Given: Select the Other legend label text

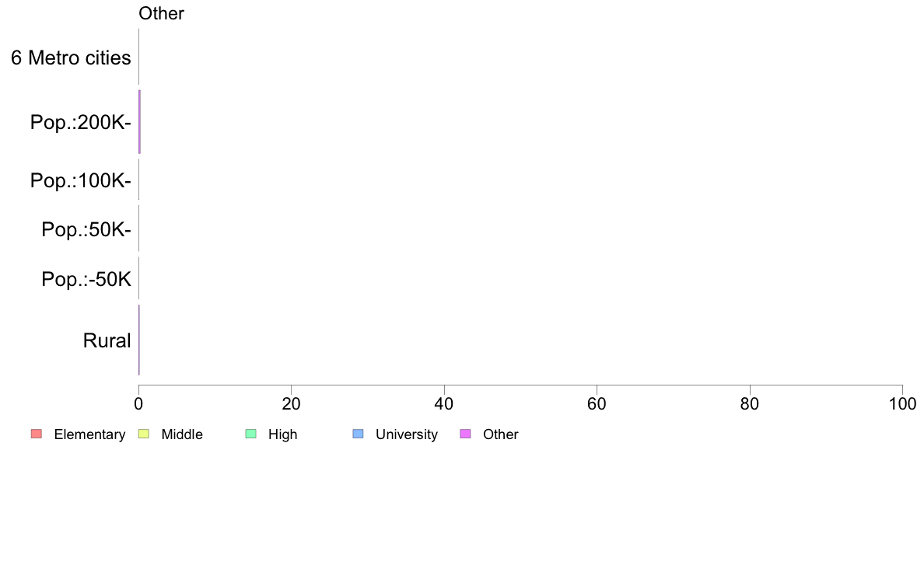Looking at the screenshot, I should point(501,434).
